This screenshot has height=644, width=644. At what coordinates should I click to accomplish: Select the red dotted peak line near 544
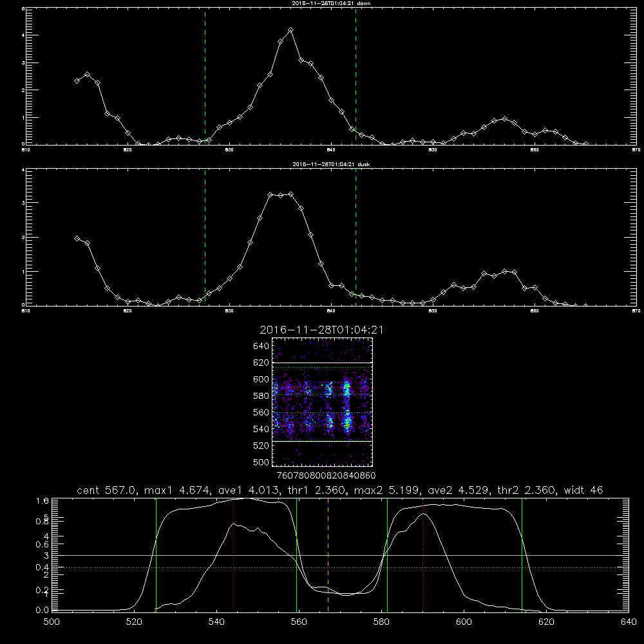tap(233, 554)
